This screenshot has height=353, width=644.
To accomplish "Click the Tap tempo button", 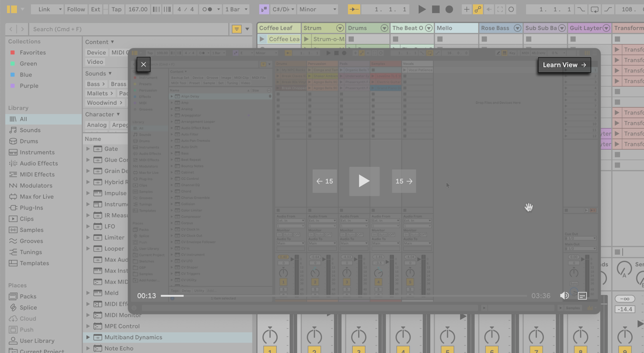I will tap(116, 9).
